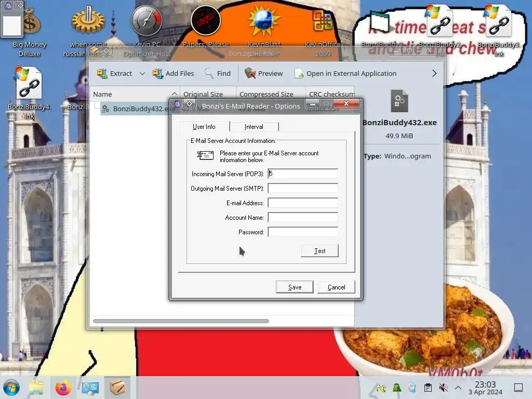Image resolution: width=532 pixels, height=399 pixels.
Task: Click the Extract toolbar button in archive window
Action: (x=115, y=73)
